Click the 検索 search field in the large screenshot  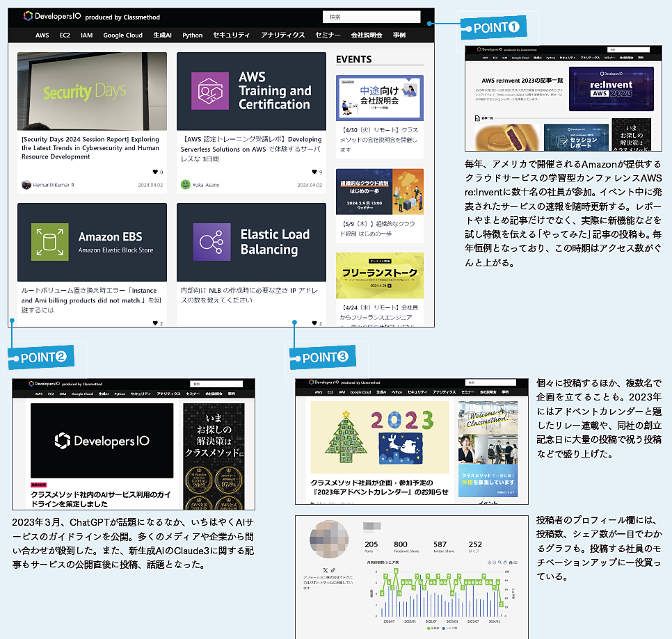[371, 17]
